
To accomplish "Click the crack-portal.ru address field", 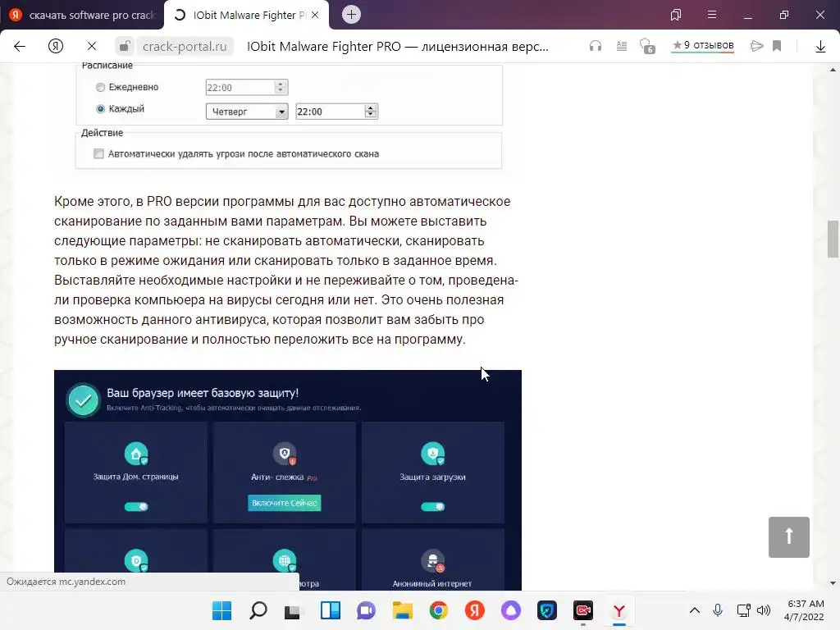I will click(x=185, y=47).
